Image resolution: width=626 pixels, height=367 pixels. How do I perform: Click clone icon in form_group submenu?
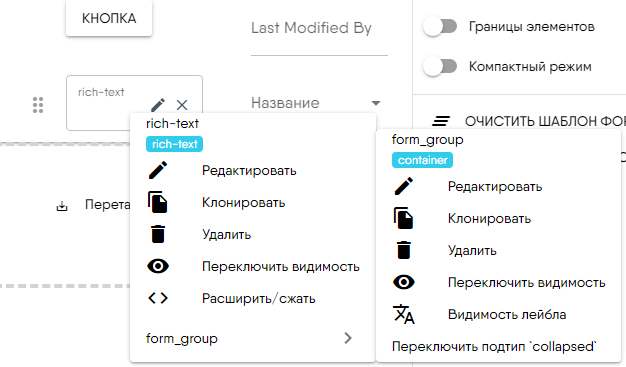pyautogui.click(x=404, y=218)
